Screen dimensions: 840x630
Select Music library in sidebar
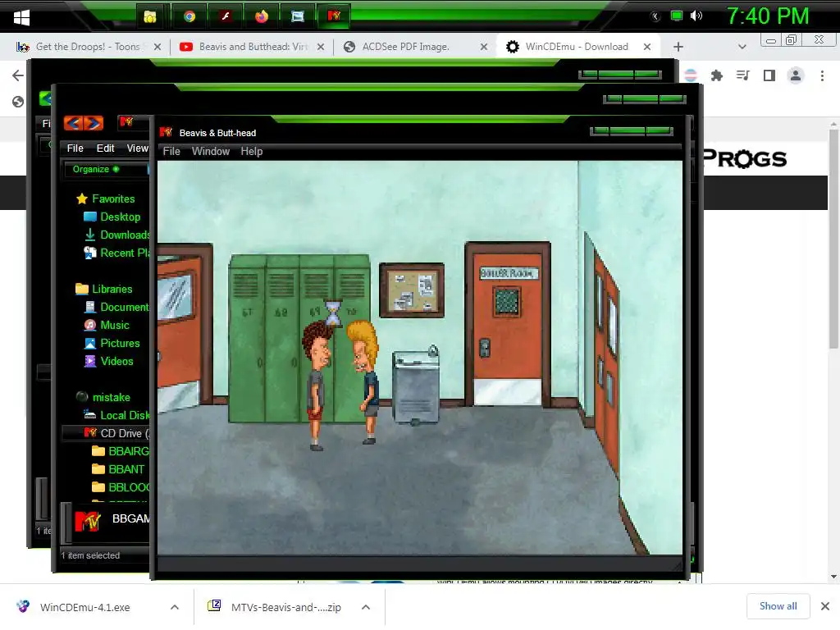tap(107, 325)
